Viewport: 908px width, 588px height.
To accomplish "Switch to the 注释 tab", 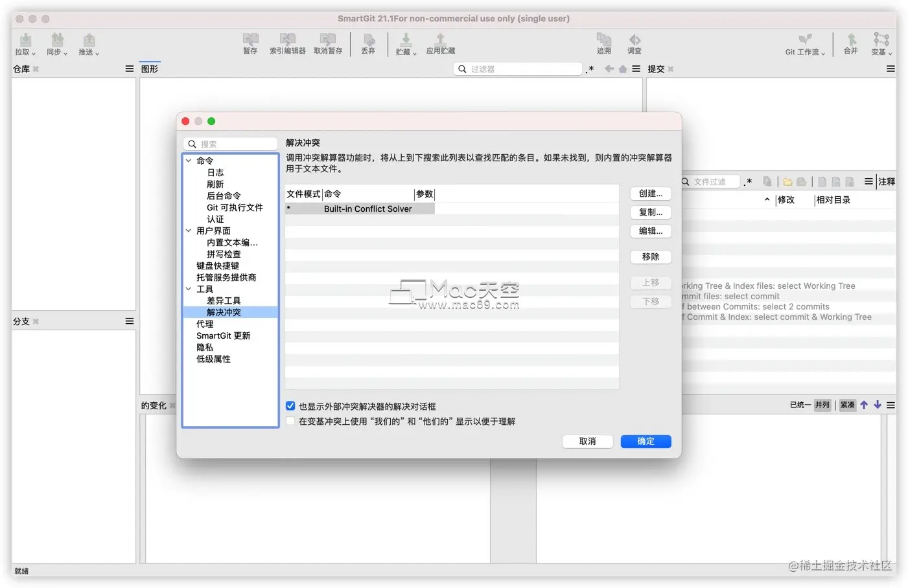I will click(x=887, y=182).
